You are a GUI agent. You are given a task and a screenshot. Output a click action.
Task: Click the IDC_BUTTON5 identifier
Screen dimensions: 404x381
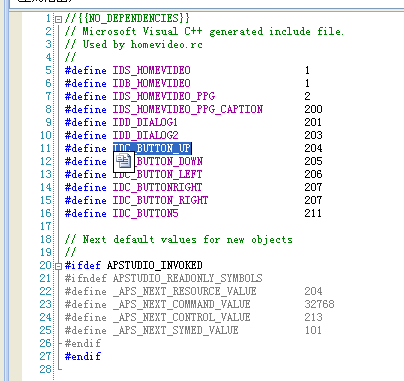point(145,213)
